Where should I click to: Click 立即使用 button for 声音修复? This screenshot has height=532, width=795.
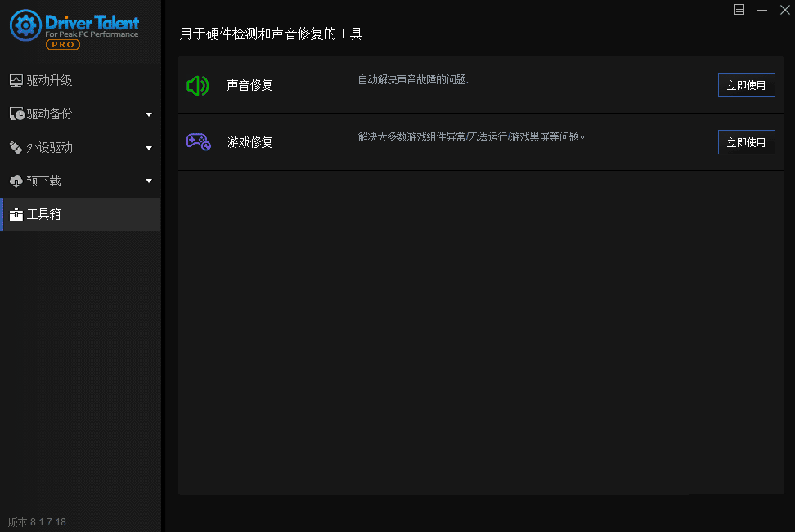click(x=746, y=84)
